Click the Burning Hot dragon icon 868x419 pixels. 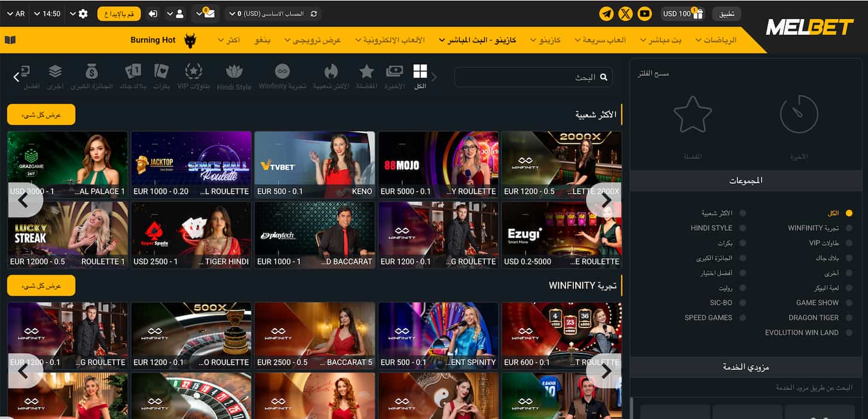point(191,40)
